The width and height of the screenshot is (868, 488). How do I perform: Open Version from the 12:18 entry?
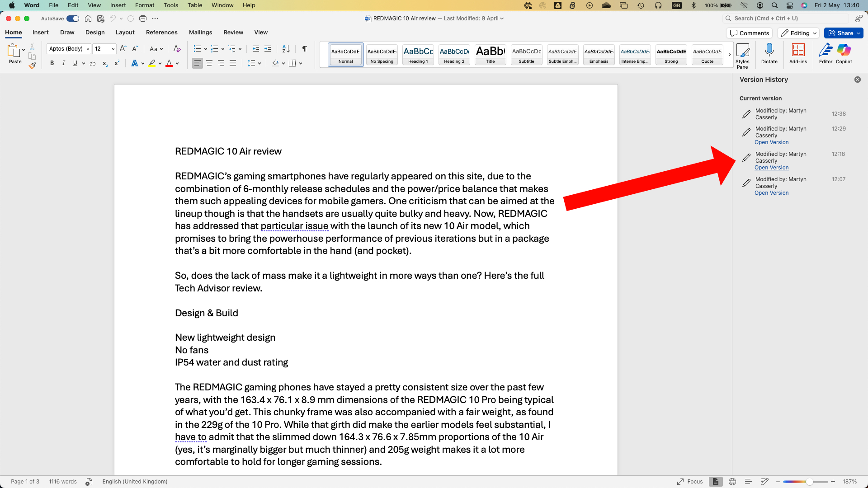tap(771, 168)
